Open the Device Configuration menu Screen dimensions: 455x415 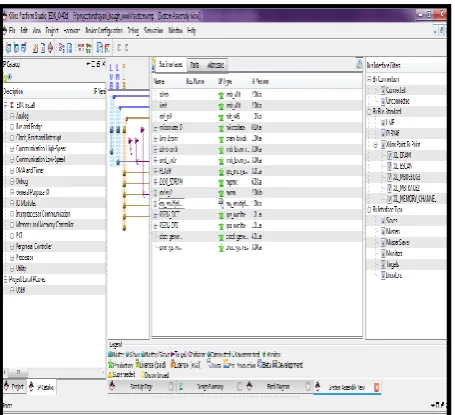[x=104, y=31]
